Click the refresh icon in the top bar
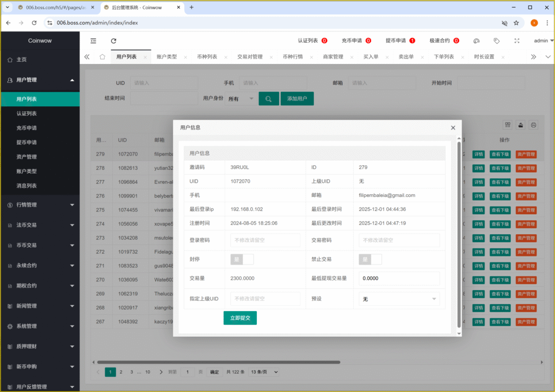This screenshot has width=555, height=392. point(113,41)
